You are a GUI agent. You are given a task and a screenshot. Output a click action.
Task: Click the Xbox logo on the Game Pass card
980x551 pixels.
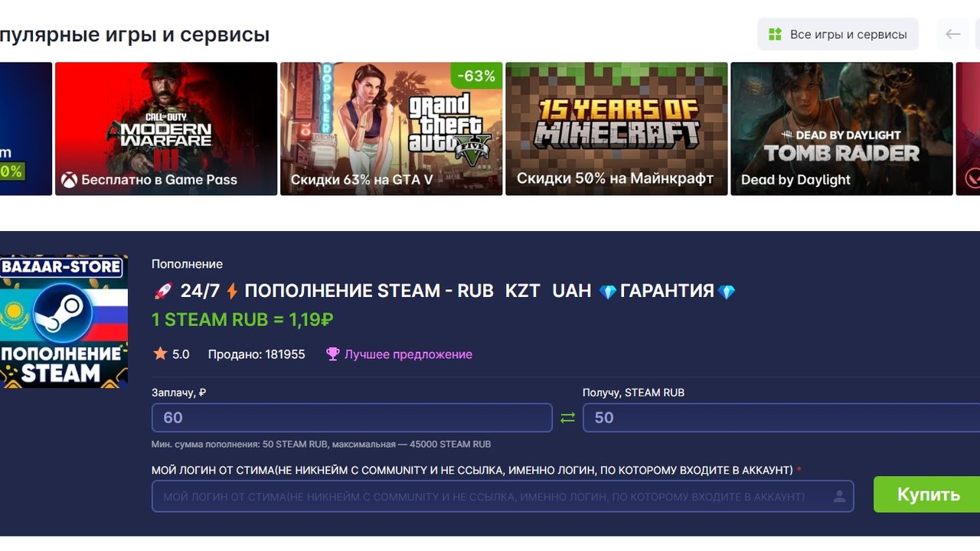70,180
